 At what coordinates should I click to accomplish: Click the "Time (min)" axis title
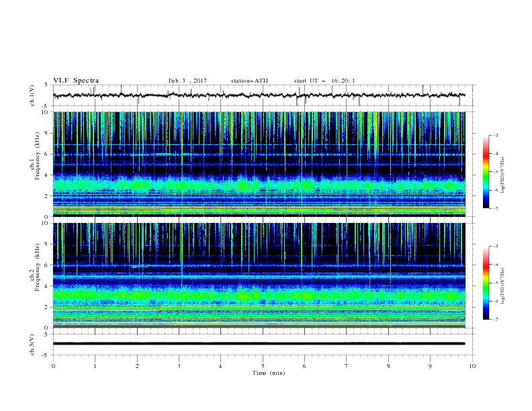tap(269, 373)
